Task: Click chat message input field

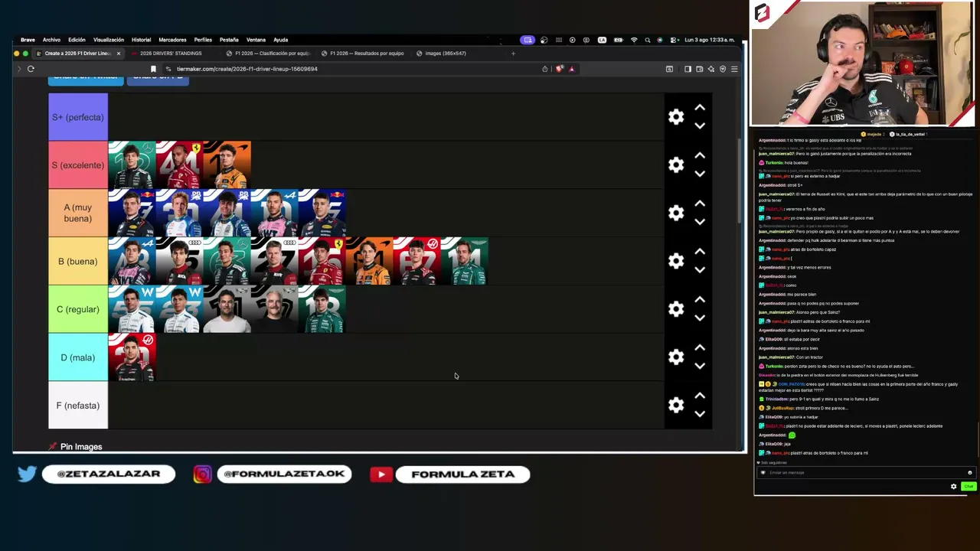Action: coord(865,472)
